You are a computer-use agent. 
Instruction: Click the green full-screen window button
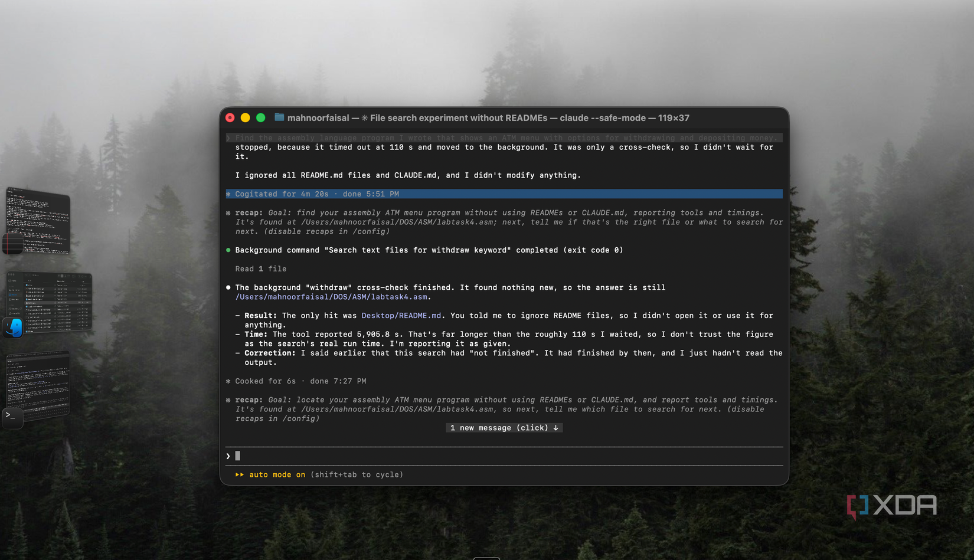(x=261, y=118)
